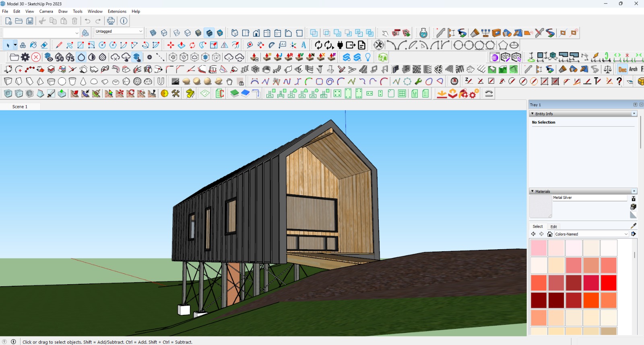Screen dimensions: 644x345
Task: Select the Protractor tool
Action: (272, 45)
